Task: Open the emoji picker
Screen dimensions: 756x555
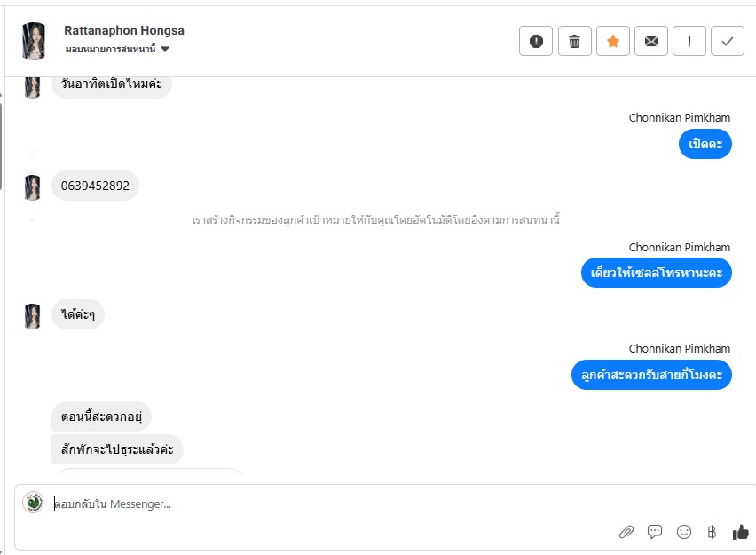Action: (x=683, y=532)
